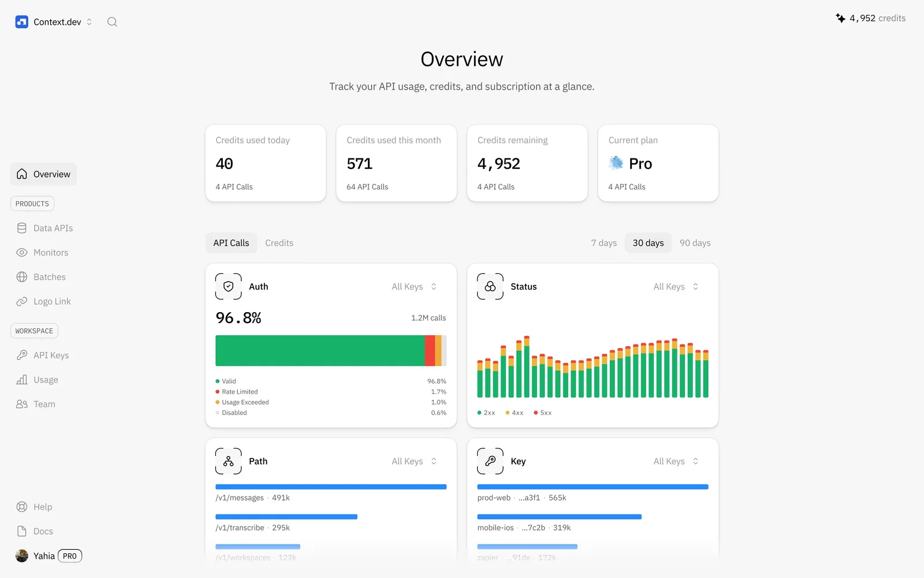Image resolution: width=924 pixels, height=578 pixels.
Task: Click the sparkle credits icon
Action: (841, 18)
